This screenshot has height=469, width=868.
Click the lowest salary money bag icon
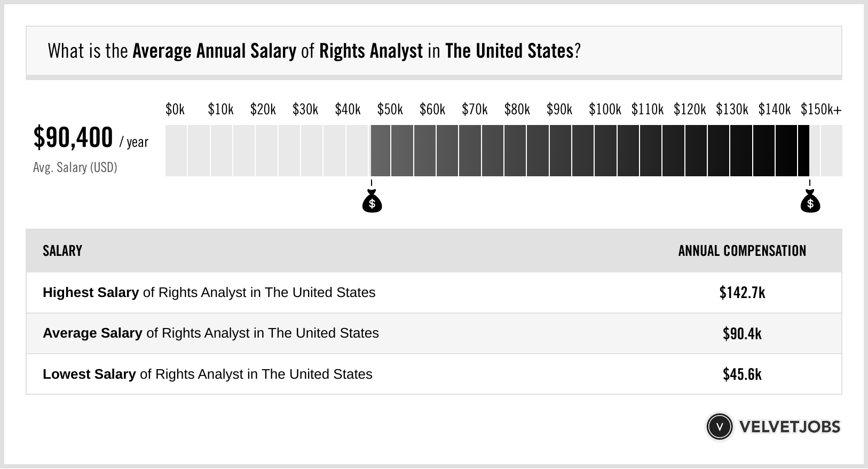[x=372, y=202]
